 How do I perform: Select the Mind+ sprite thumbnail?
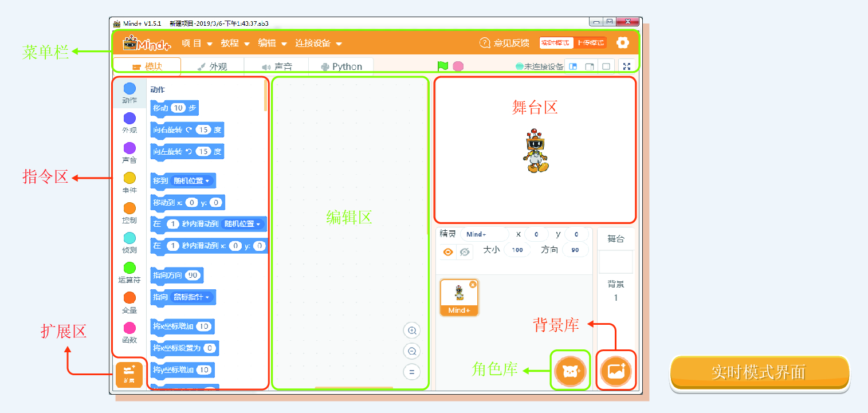(459, 297)
